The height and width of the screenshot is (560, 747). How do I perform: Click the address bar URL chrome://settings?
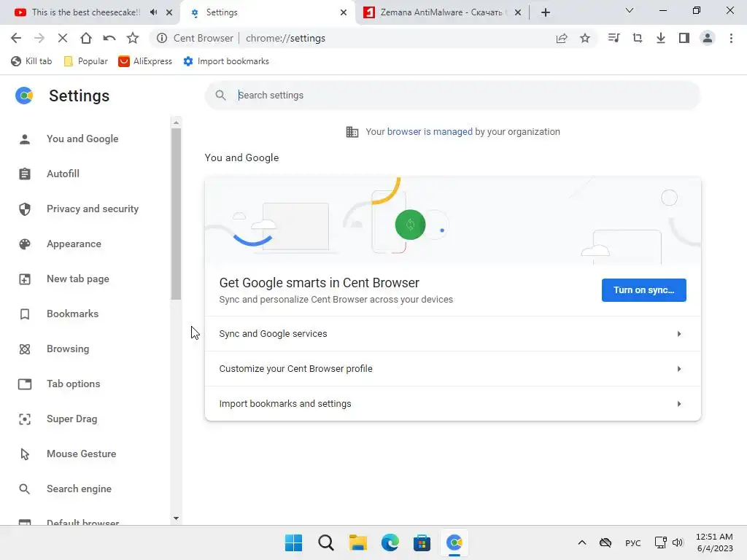coord(285,38)
